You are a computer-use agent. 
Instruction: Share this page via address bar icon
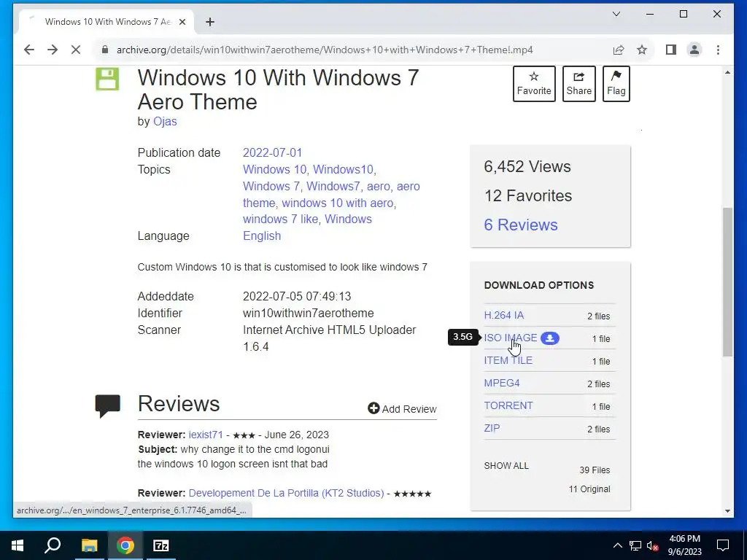[619, 50]
